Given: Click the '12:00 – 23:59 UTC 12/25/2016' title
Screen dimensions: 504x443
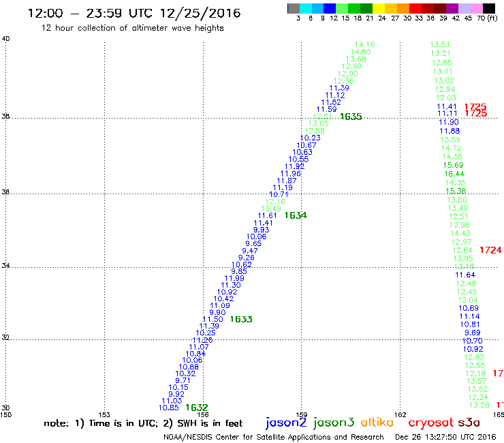Looking at the screenshot, I should 134,13.
